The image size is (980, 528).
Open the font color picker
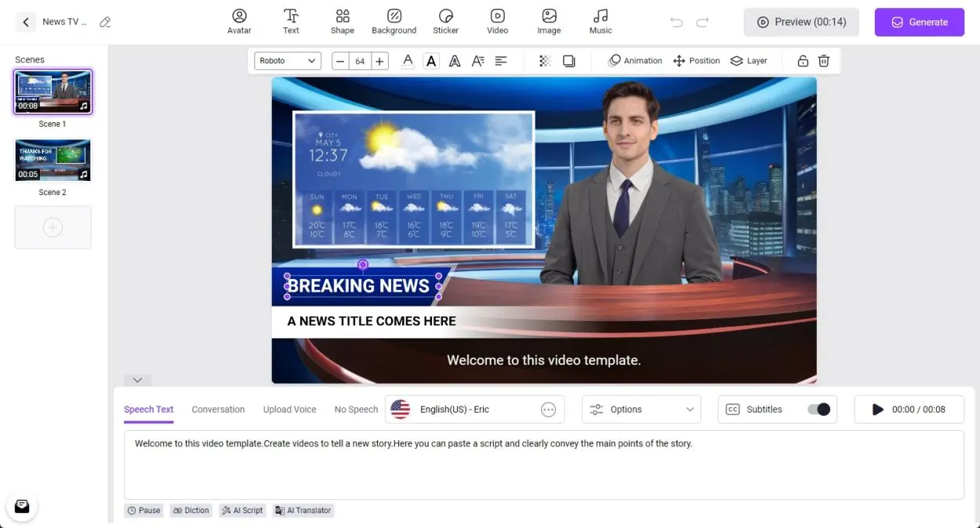click(408, 60)
